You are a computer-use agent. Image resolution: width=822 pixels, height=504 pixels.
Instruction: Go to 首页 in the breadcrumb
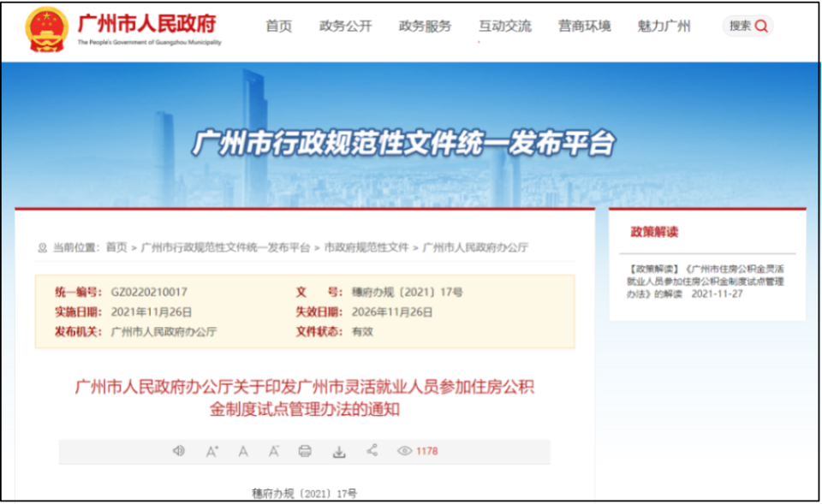coord(116,247)
